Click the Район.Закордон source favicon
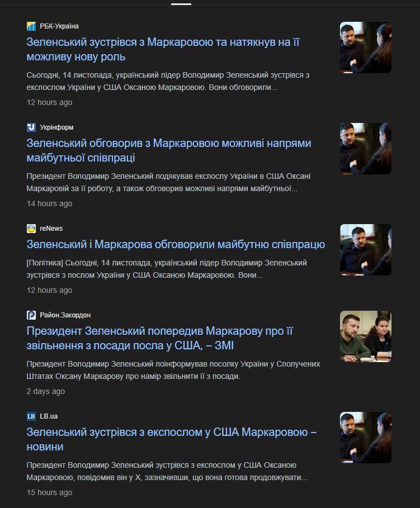This screenshot has height=508, width=420. coord(31,315)
